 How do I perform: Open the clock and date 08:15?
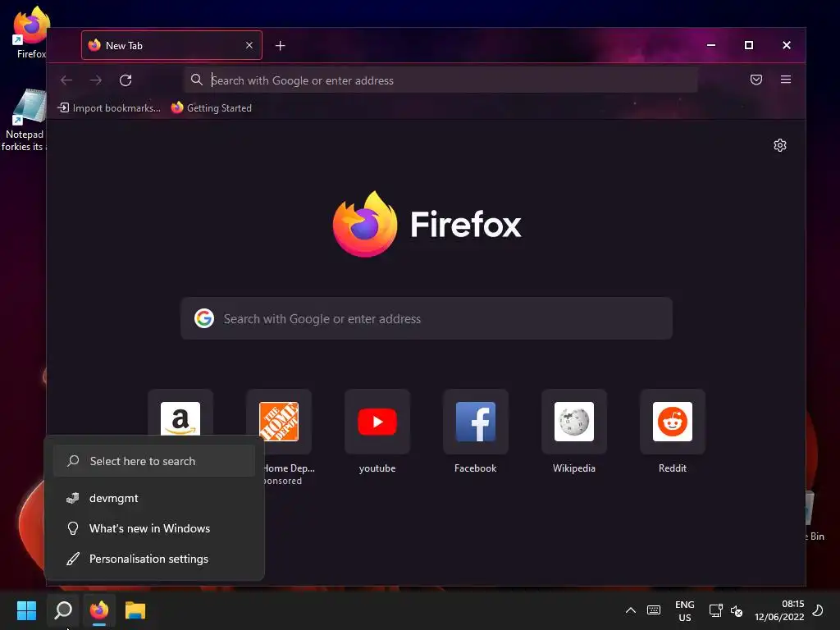click(x=779, y=610)
